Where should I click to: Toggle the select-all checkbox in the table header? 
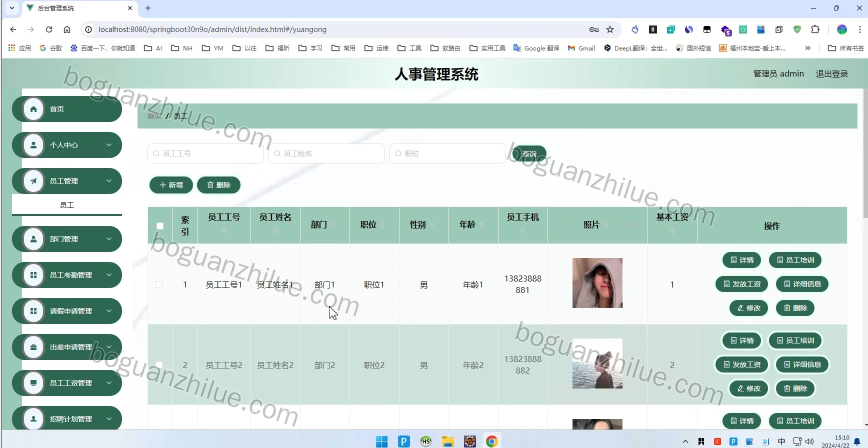pos(160,226)
